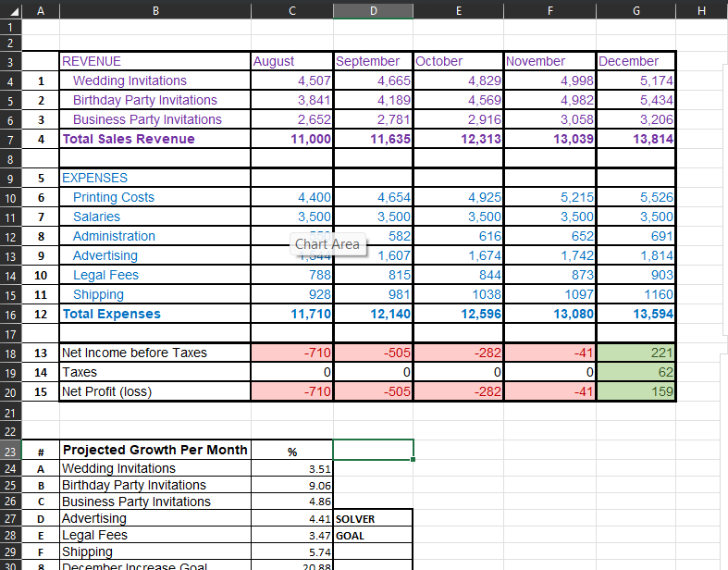Screen dimensions: 728x570
Task: Select row 23 header
Action: pos(11,451)
